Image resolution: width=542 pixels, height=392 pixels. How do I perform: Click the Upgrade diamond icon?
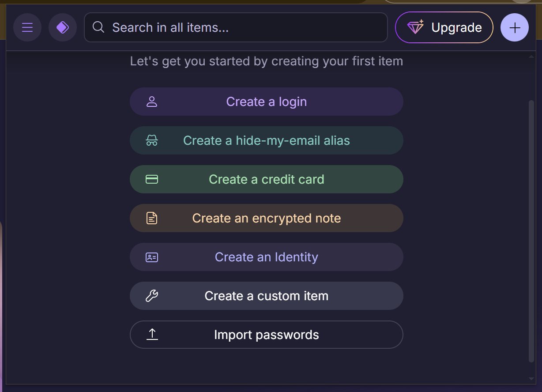pos(415,27)
